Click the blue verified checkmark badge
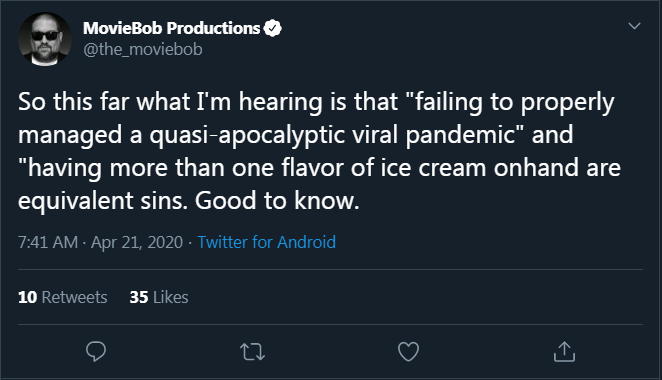Viewport: 662px width, 380px height. click(272, 28)
